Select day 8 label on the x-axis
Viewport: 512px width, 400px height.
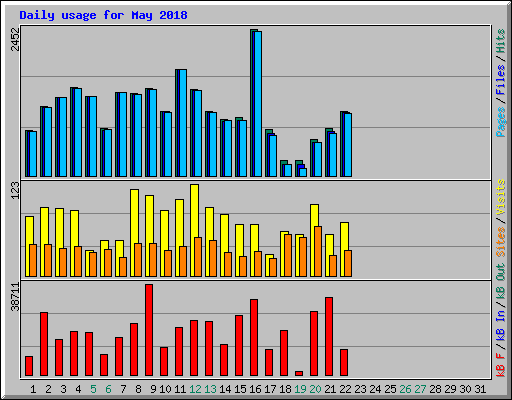click(138, 389)
